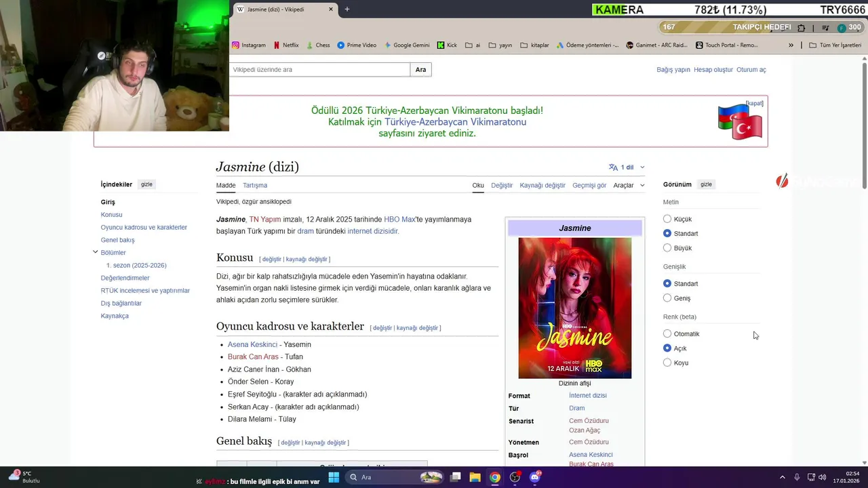
Task: Open the 'yayın' bookmark folder
Action: pyautogui.click(x=500, y=45)
